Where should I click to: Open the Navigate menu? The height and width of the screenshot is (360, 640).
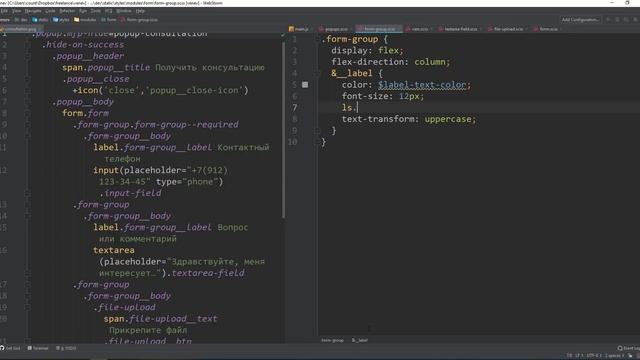33,11
